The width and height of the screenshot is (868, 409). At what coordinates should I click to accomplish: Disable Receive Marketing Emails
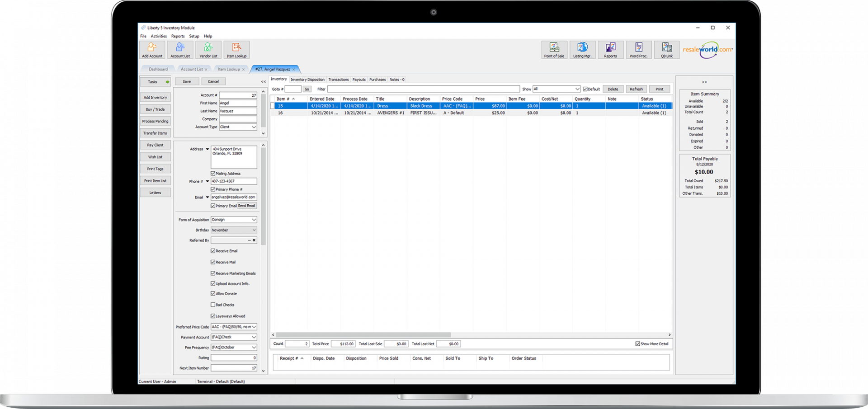tap(213, 273)
